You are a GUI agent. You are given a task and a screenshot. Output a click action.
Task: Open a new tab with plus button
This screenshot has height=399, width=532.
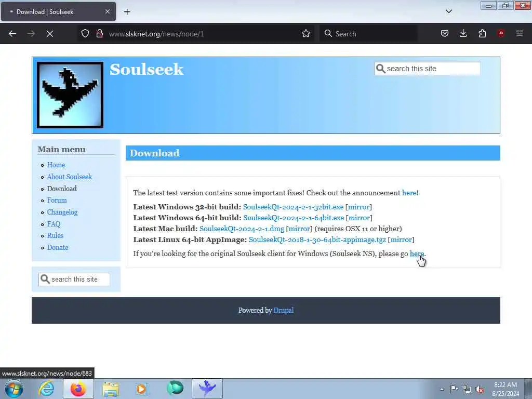point(127,12)
